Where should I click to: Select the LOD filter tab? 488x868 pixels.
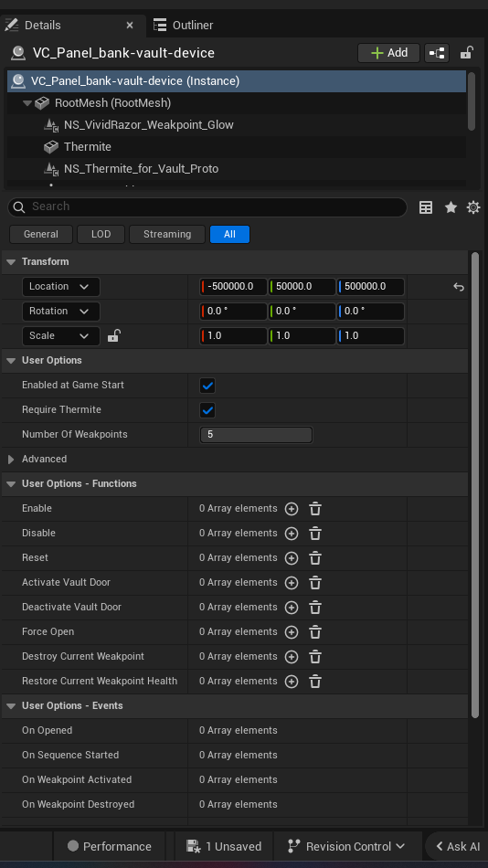[x=101, y=234]
